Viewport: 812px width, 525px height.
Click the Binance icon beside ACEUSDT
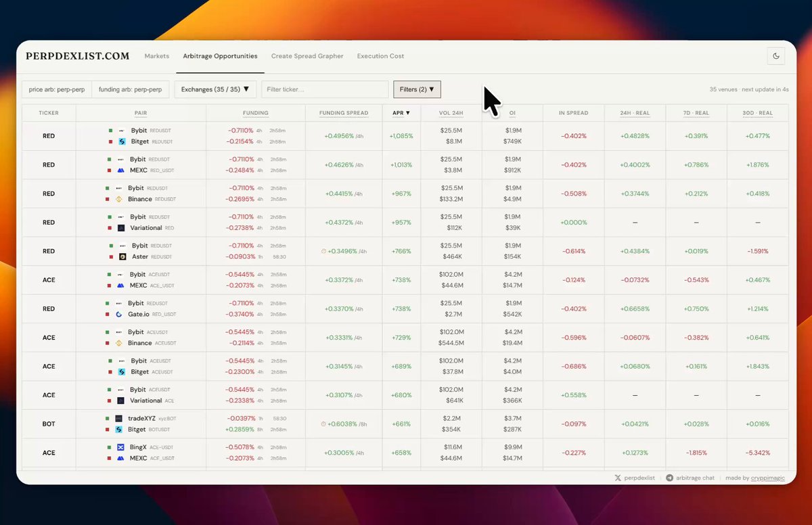[120, 343]
